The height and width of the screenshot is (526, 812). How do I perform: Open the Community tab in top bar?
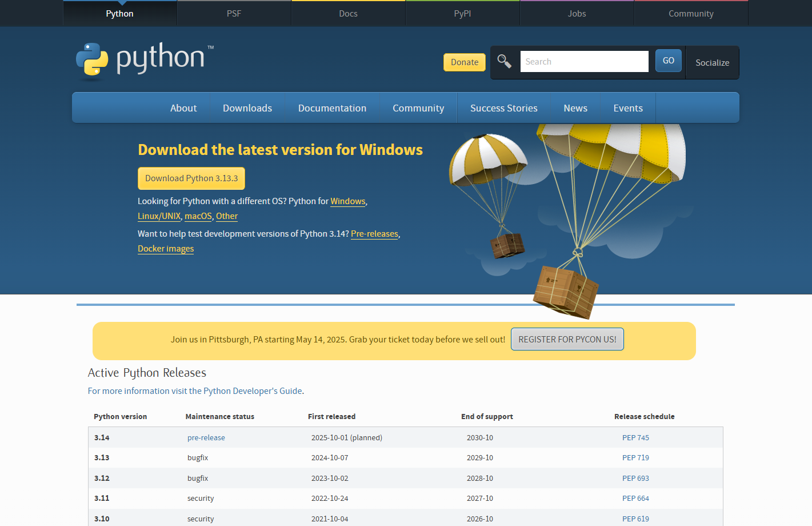pos(691,13)
